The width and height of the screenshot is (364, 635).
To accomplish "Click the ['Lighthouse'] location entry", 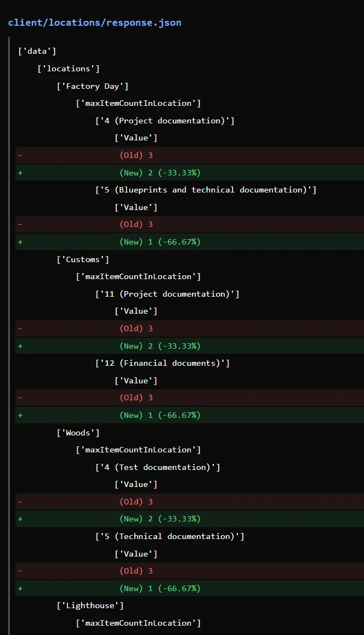I will [x=90, y=605].
